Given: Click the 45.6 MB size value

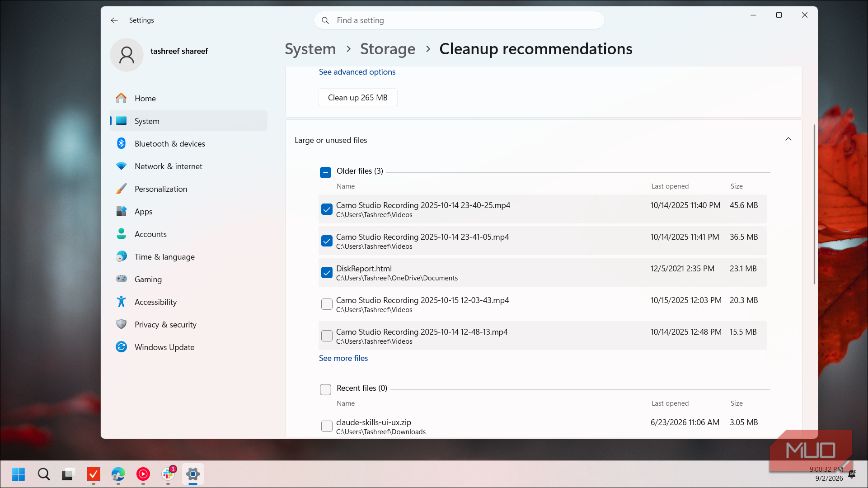Looking at the screenshot, I should click(744, 205).
